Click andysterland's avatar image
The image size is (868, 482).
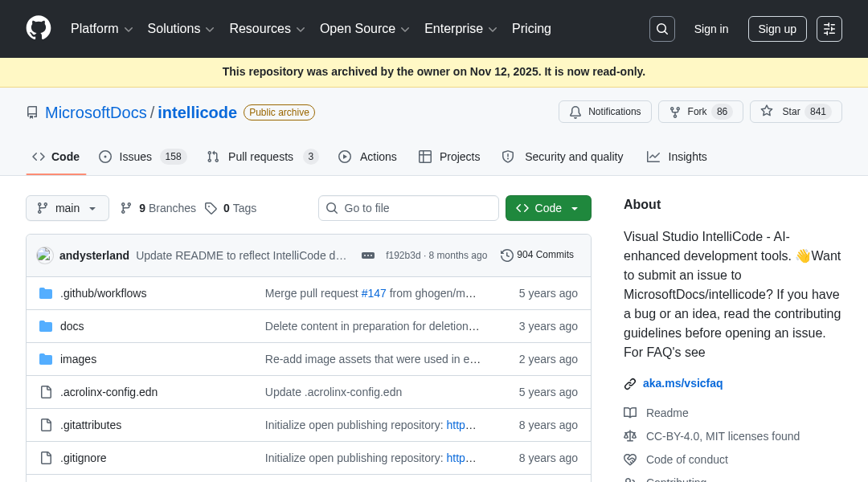(x=45, y=255)
